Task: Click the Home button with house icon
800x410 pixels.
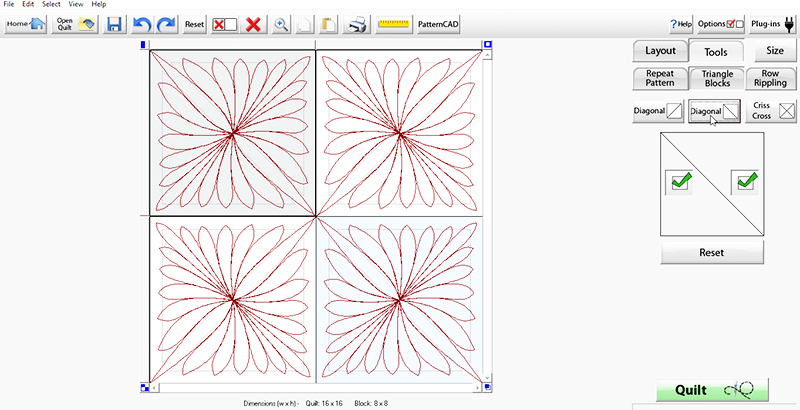Action: (25, 23)
